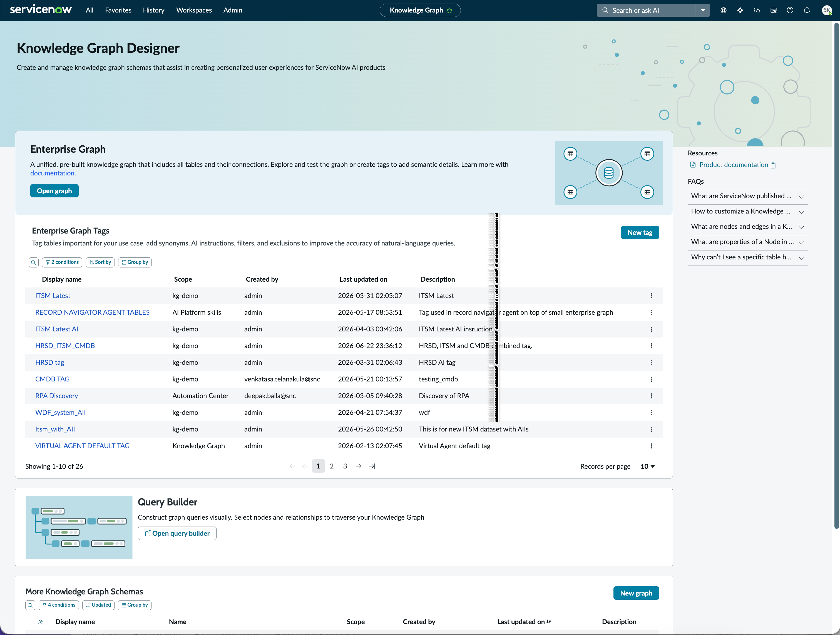Open the chat conversations icon
The image size is (840, 635).
pyautogui.click(x=756, y=10)
